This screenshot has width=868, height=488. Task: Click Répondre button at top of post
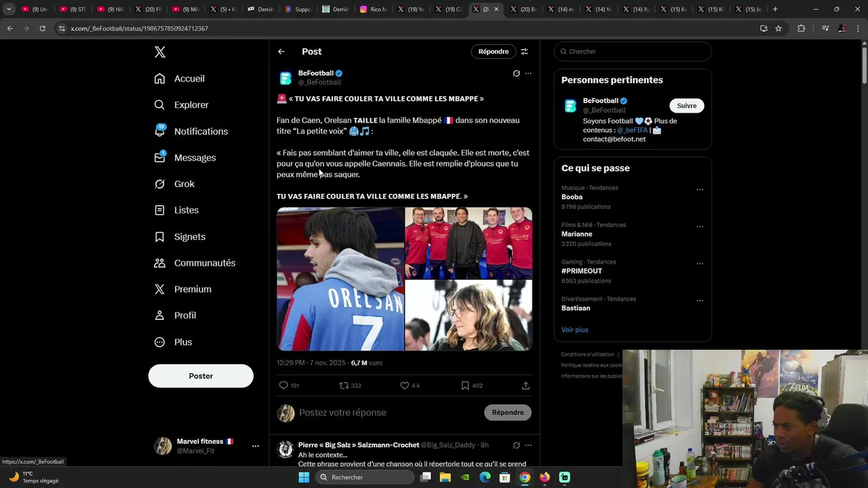click(x=493, y=52)
